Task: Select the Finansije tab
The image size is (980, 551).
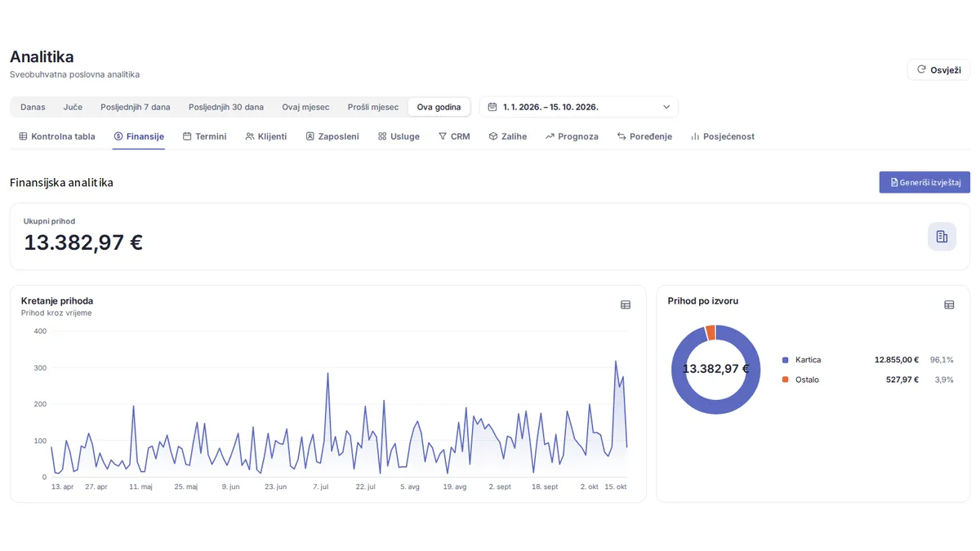Action: coord(139,136)
